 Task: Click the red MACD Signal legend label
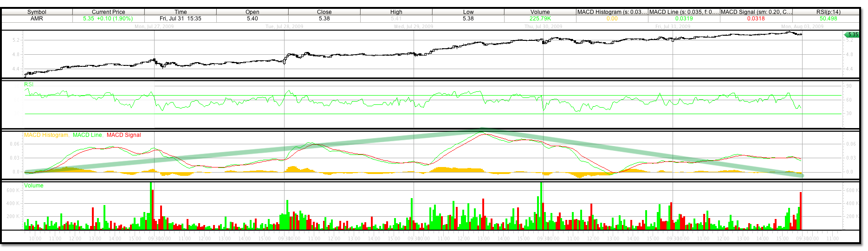point(123,135)
